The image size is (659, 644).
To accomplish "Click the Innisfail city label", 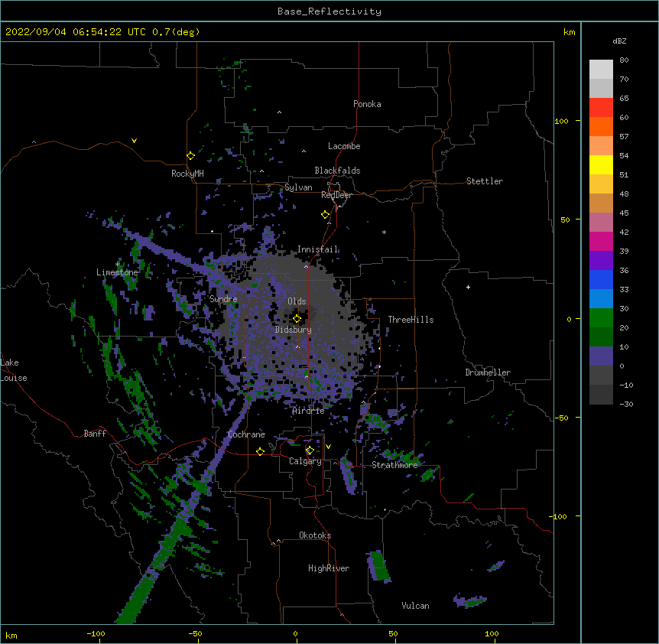I will [317, 249].
